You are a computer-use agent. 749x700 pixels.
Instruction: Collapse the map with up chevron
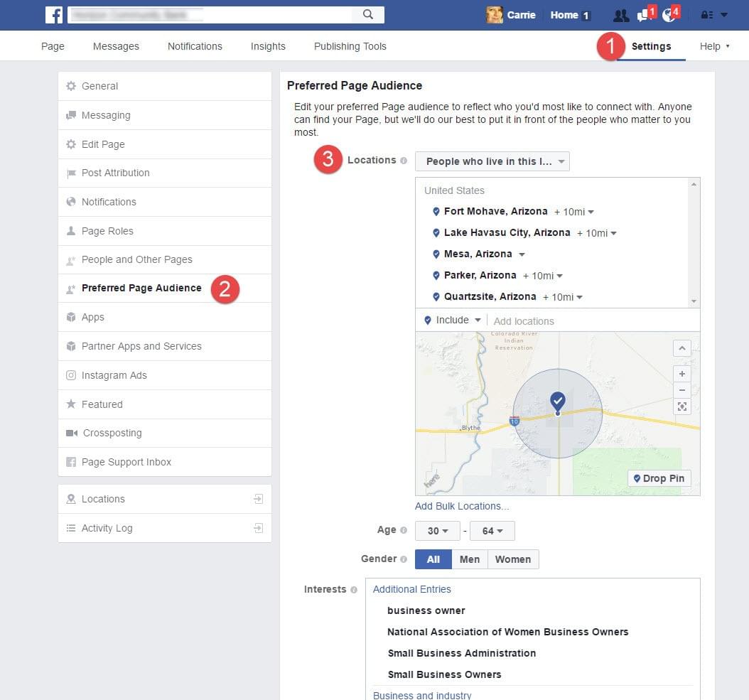point(682,348)
